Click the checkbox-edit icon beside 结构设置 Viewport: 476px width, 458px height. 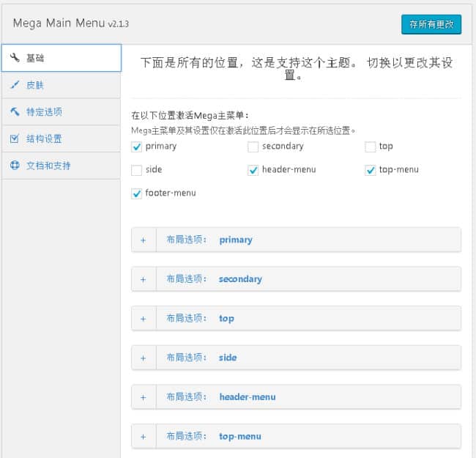[15, 138]
